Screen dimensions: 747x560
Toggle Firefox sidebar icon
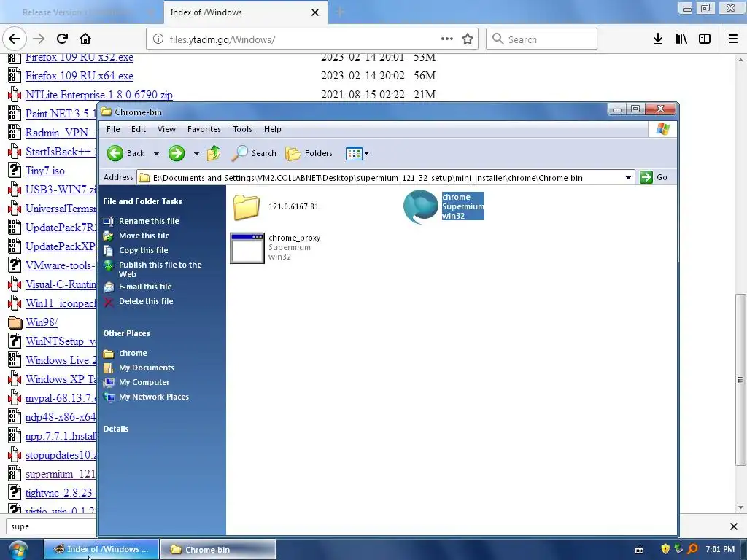pos(705,39)
